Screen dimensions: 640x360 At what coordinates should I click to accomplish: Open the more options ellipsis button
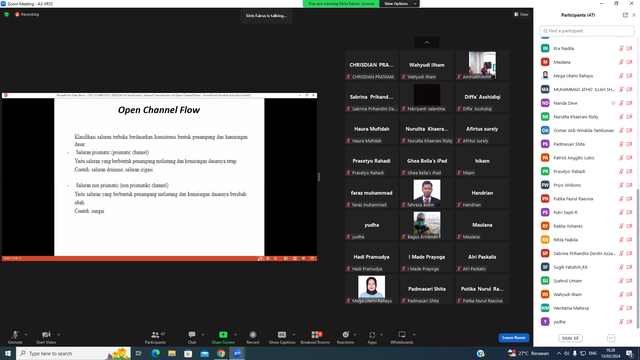pyautogui.click(x=611, y=338)
